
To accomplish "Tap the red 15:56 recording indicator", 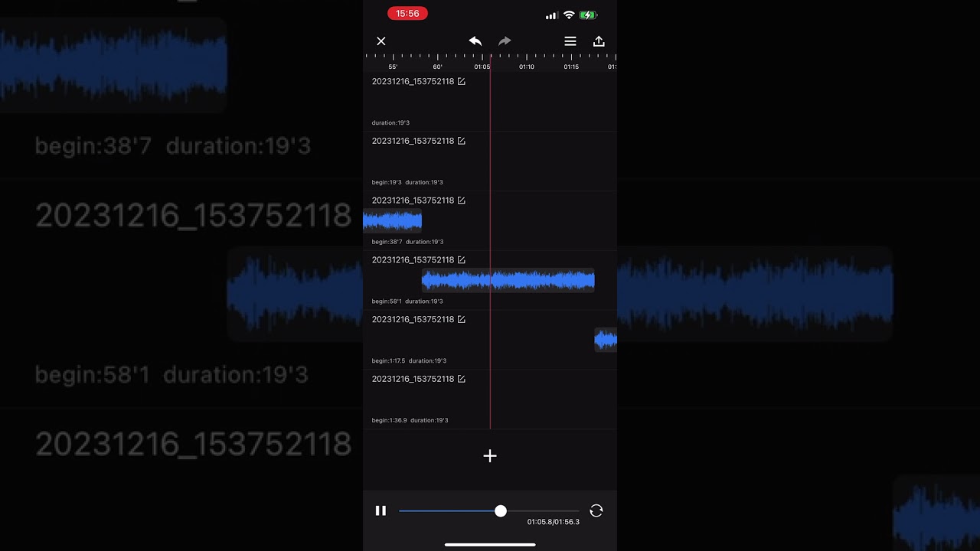I will pyautogui.click(x=407, y=14).
